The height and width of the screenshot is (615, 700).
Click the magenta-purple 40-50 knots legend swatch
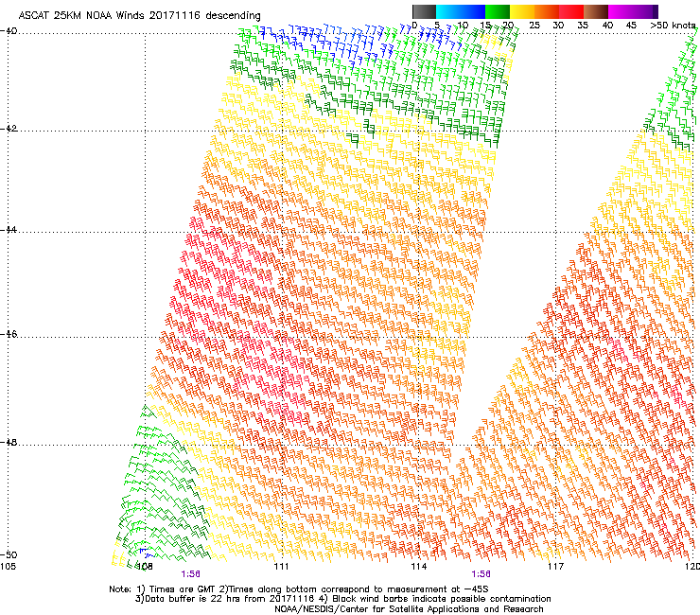click(633, 11)
